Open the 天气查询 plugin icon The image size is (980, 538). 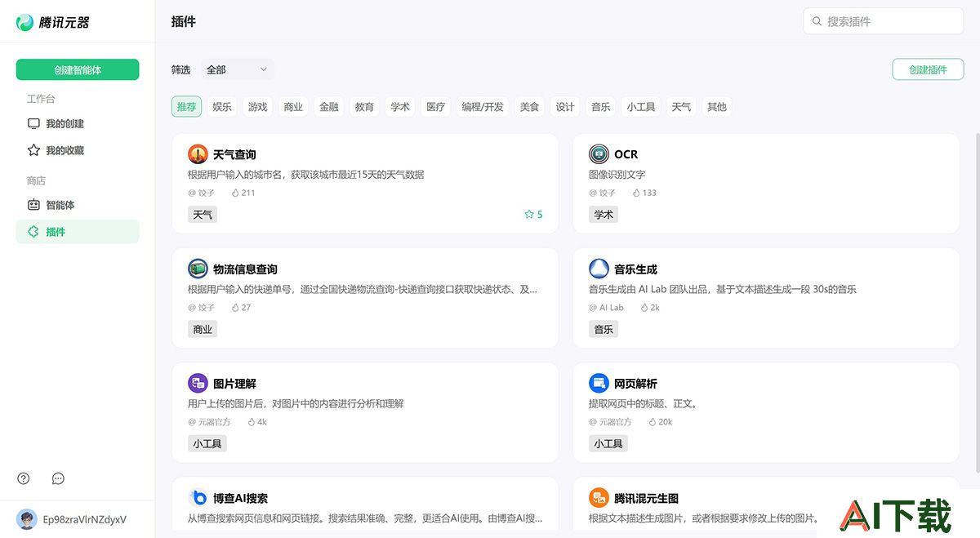click(x=198, y=154)
